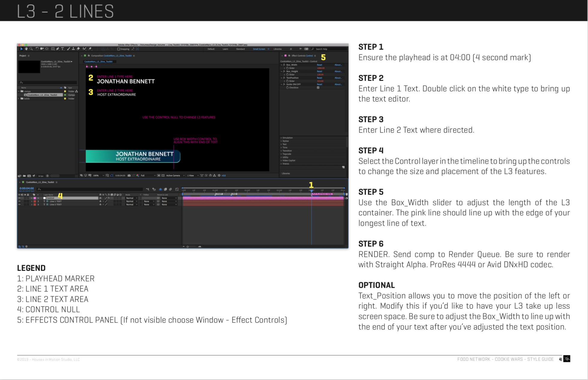The image size is (588, 380).
Task: Collapse the .comps folder
Action: (x=19, y=91)
